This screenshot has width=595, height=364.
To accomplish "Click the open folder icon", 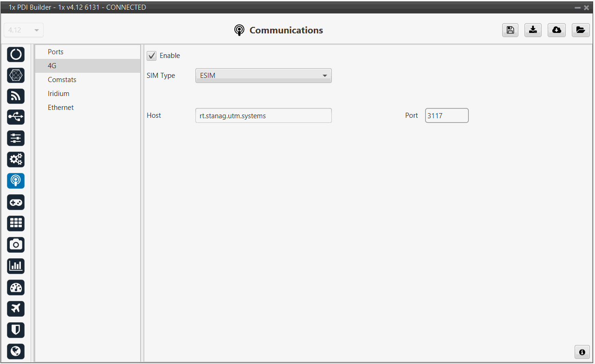I will pos(580,30).
